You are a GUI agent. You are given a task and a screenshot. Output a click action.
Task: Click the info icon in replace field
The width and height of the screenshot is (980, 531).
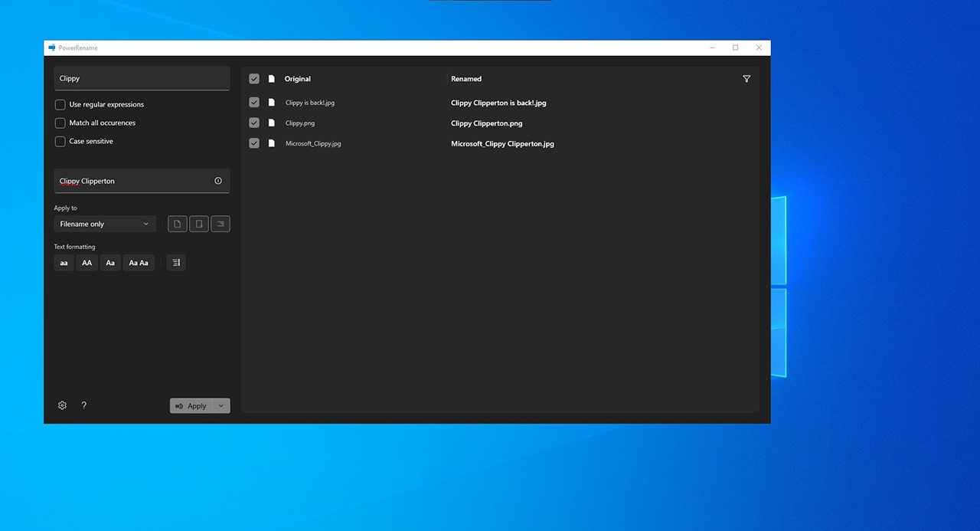click(218, 181)
